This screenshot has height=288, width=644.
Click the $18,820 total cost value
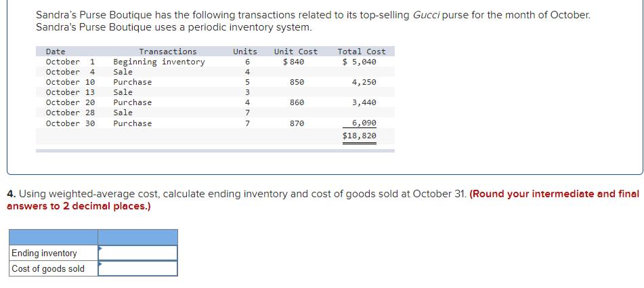point(360,136)
